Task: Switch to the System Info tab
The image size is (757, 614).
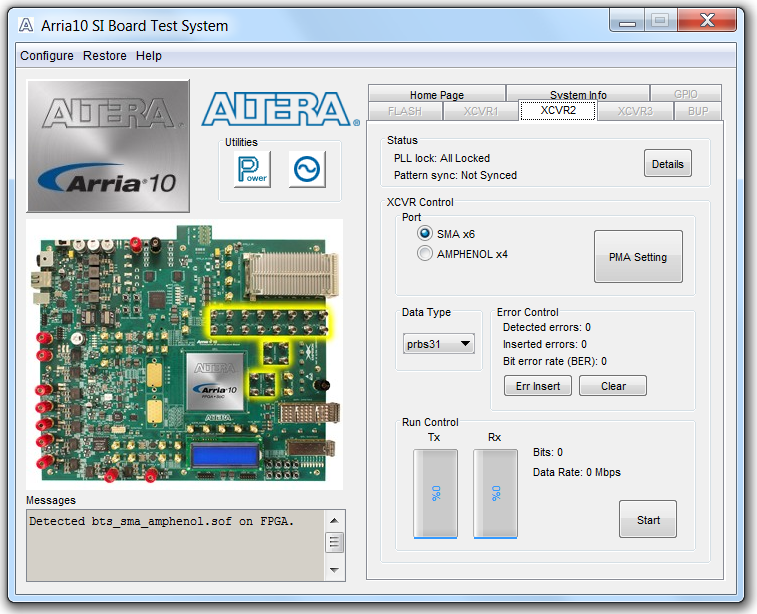Action: click(x=578, y=95)
